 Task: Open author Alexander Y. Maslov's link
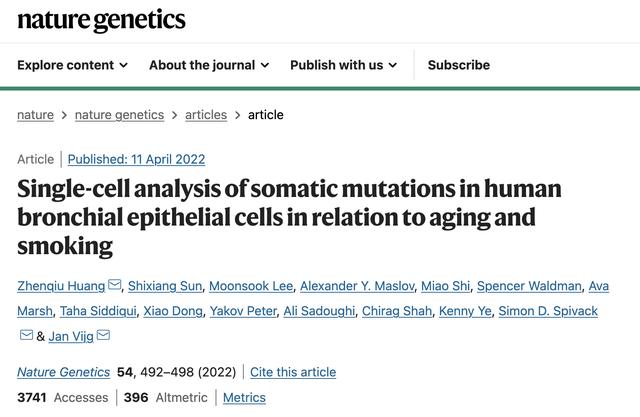pyautogui.click(x=357, y=286)
